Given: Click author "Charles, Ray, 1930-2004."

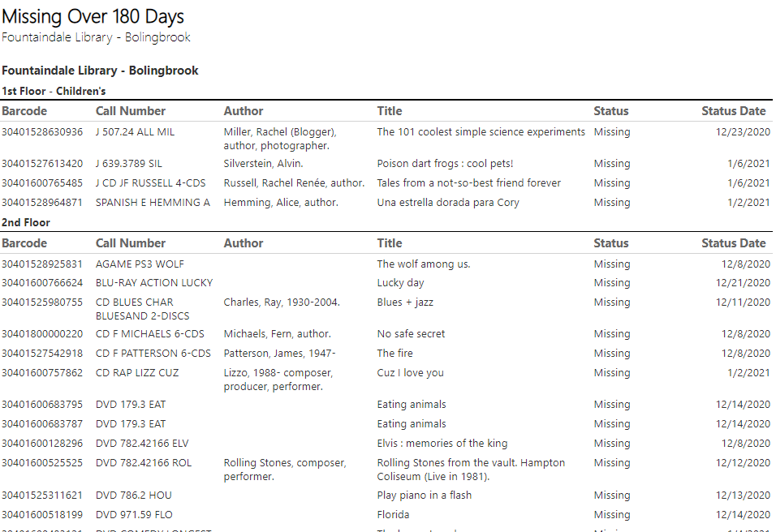Looking at the screenshot, I should [282, 302].
